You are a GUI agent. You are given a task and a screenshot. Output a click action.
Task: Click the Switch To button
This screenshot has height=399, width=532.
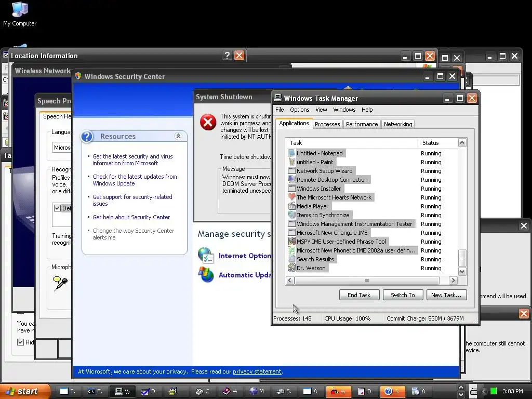[x=403, y=295]
